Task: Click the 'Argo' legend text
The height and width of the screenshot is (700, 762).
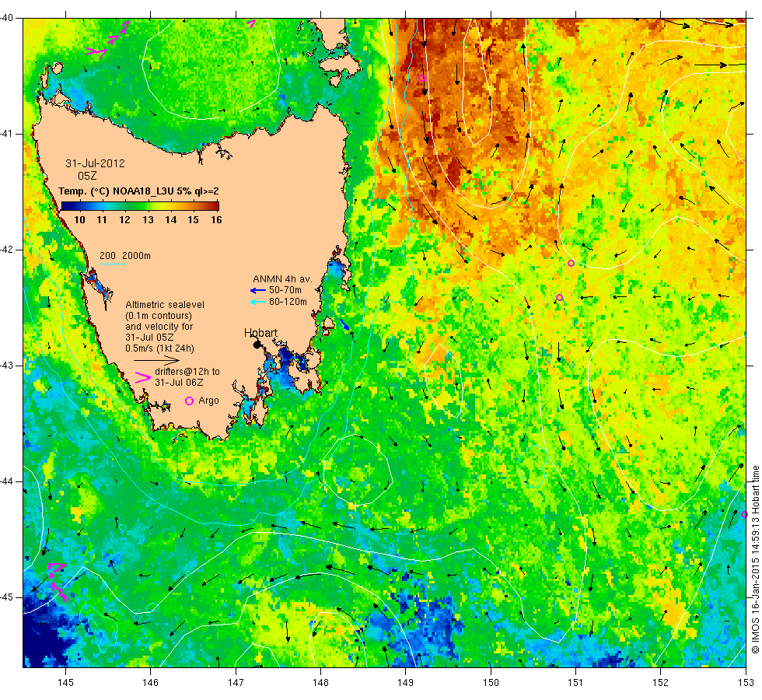Action: pos(208,401)
